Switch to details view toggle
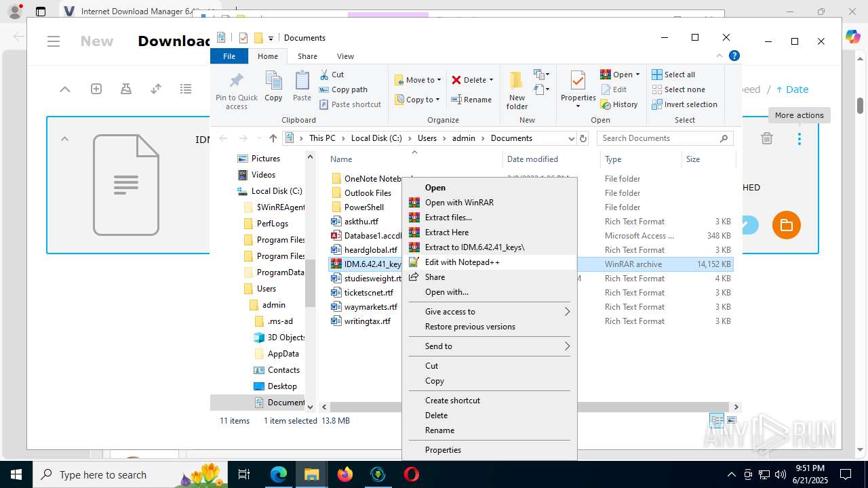 click(x=717, y=421)
